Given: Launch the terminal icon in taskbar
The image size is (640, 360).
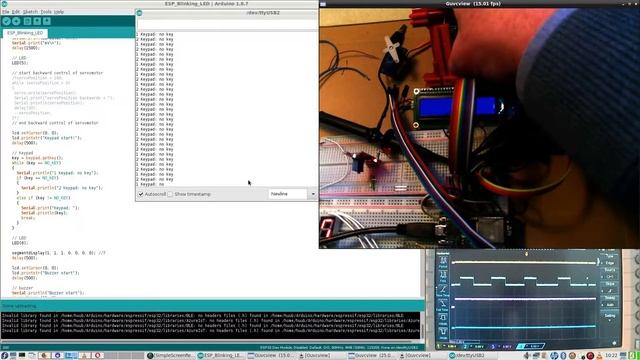Looking at the screenshot, I should pos(22,356).
